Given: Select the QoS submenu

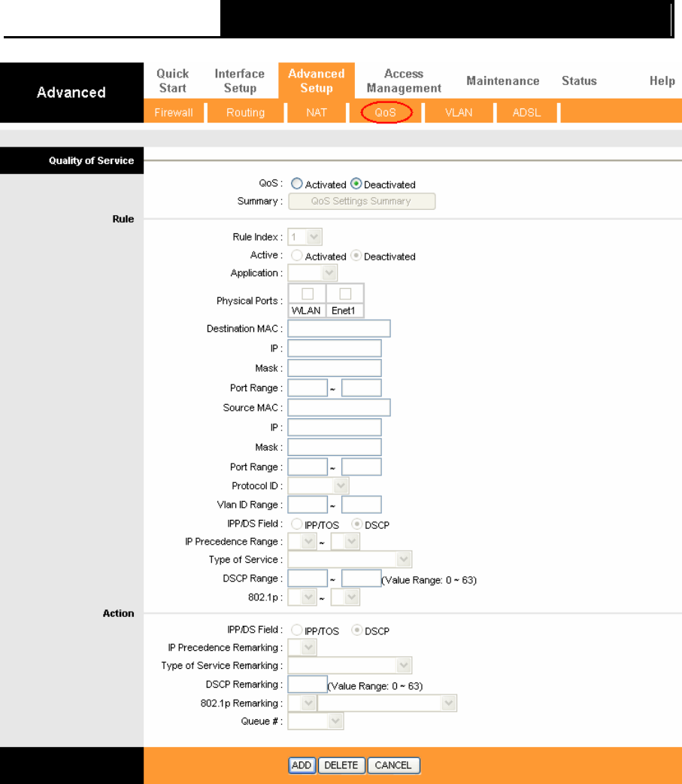Looking at the screenshot, I should tap(386, 113).
